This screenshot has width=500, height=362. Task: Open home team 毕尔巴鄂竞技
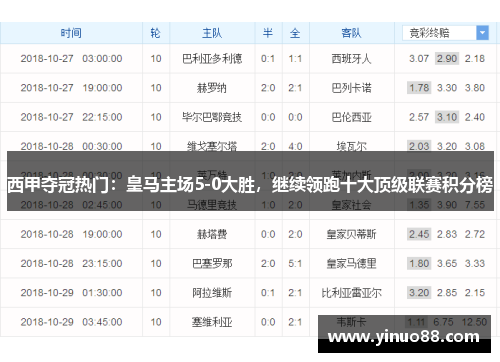coord(212,117)
